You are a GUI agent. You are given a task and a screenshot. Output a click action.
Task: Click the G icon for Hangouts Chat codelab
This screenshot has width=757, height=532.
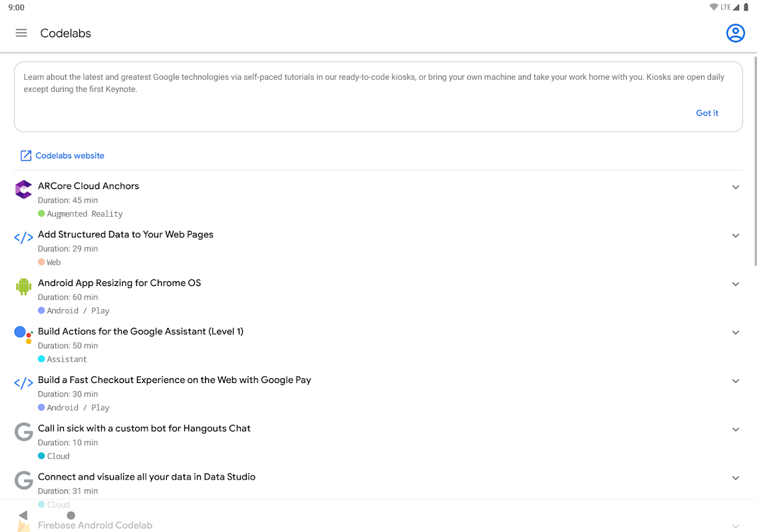pos(23,432)
